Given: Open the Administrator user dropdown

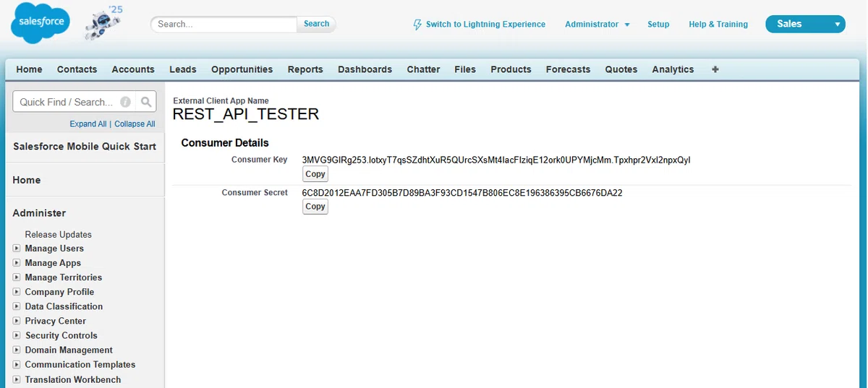Looking at the screenshot, I should pos(597,24).
